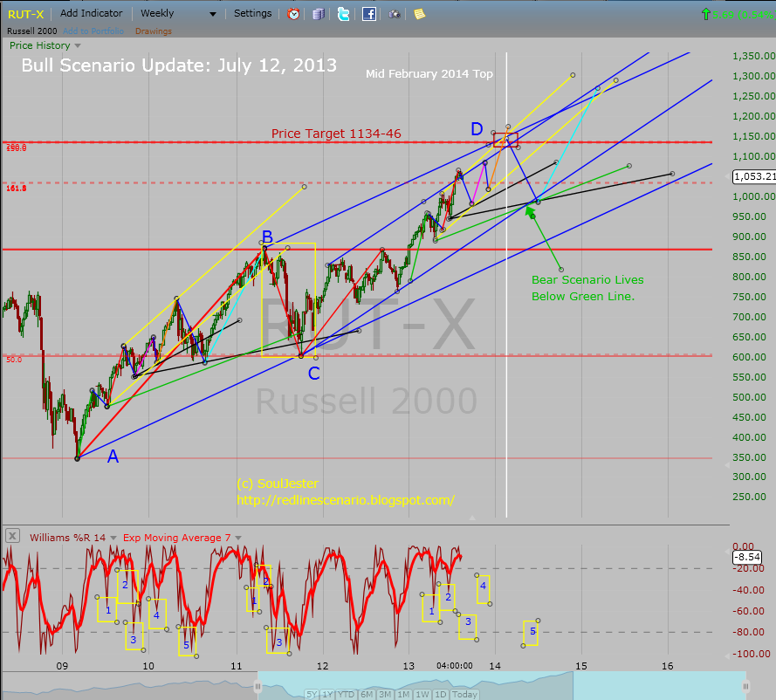Click the Add to Portfolio link
Viewport: 776px width, 700px height.
[x=93, y=31]
